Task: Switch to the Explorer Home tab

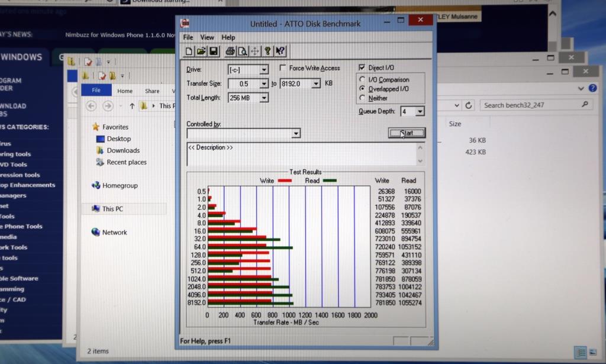Action: tap(125, 91)
